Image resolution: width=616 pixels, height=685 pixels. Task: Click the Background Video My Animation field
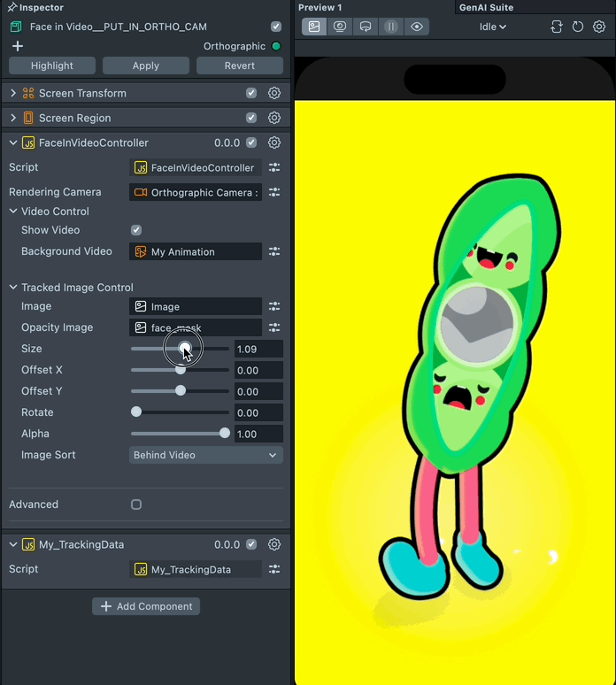coord(196,251)
